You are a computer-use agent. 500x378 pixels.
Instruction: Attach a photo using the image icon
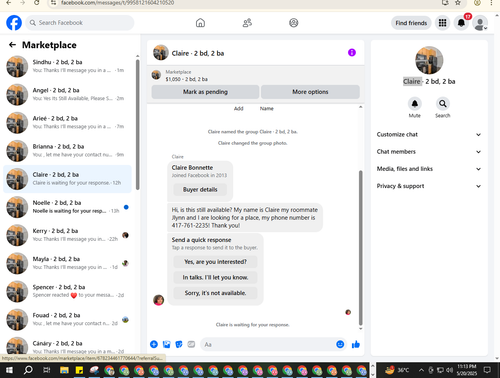click(166, 344)
